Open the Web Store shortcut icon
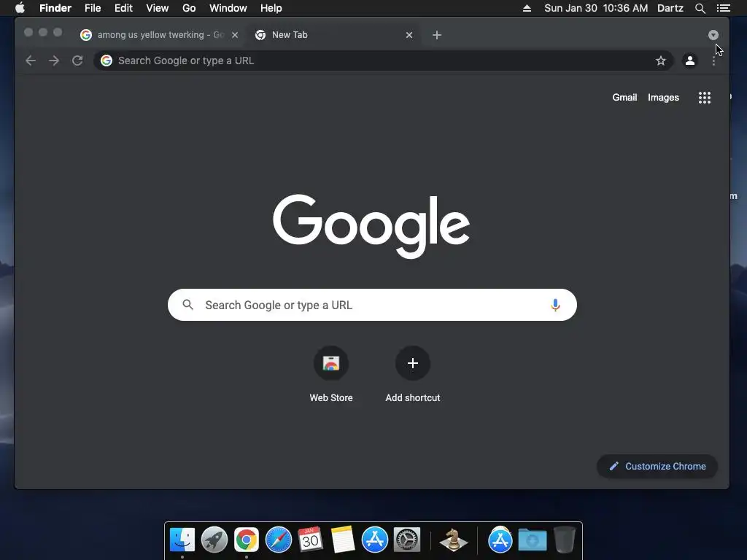 point(331,363)
